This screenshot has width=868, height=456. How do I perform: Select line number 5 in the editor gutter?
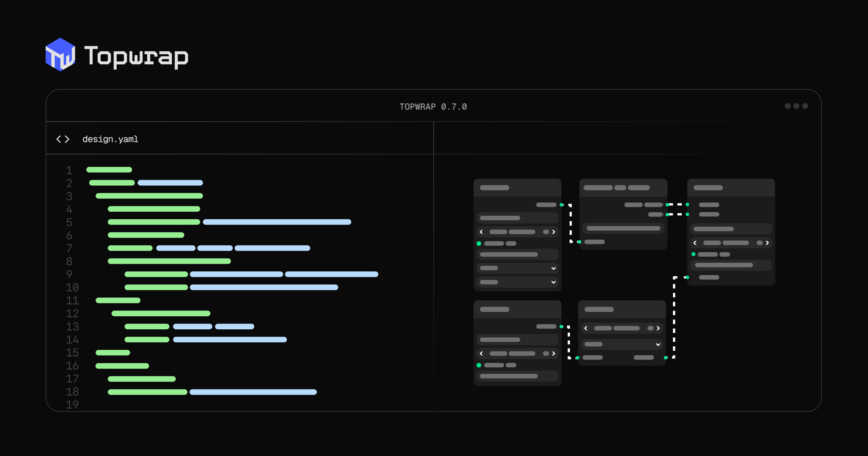point(69,222)
